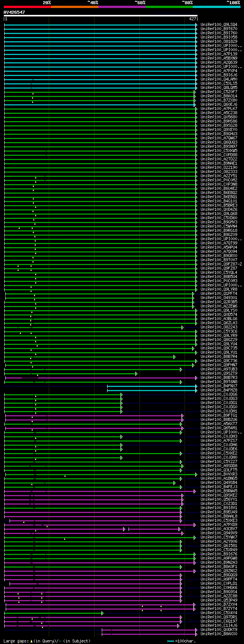
Task: Select the UniRef100_C5X4Y4 label
Action: tap(219, 613)
